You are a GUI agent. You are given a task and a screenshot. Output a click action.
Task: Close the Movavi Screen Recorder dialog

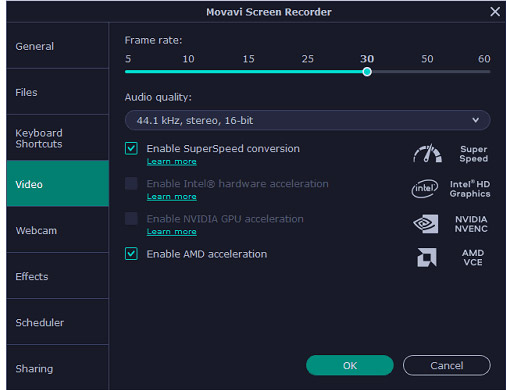[495, 12]
